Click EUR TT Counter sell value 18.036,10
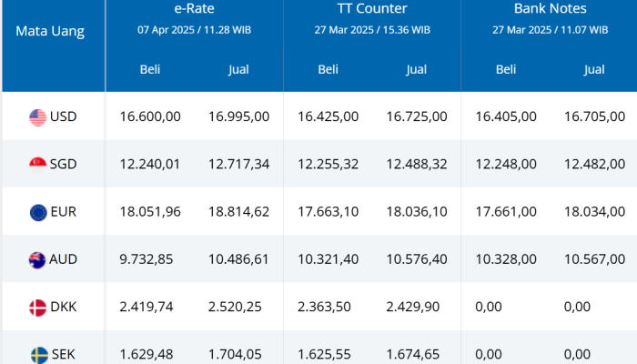The width and height of the screenshot is (637, 364). (x=416, y=212)
